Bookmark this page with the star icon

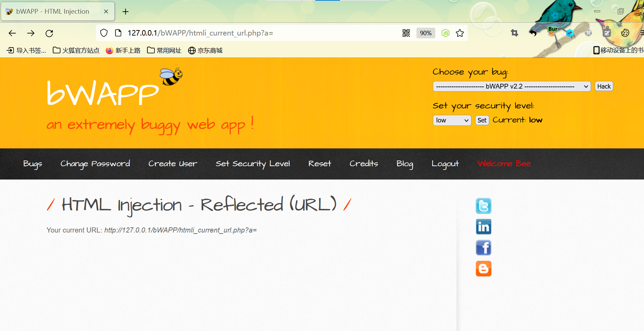point(460,33)
